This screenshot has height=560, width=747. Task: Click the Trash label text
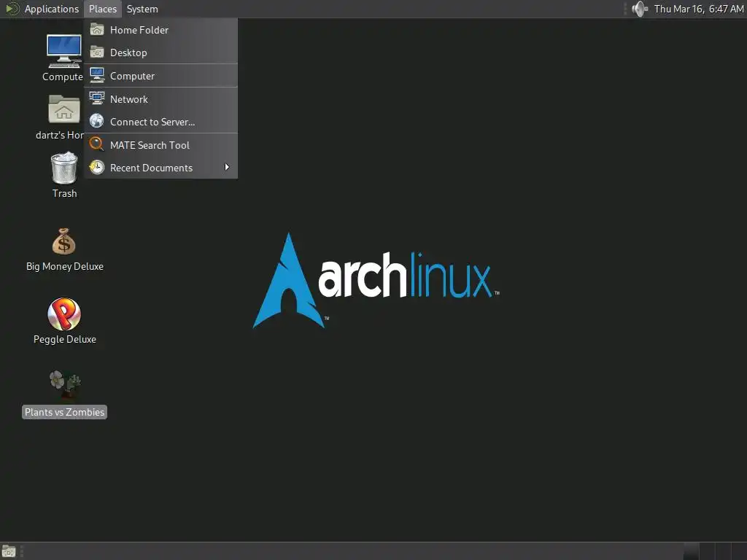click(64, 193)
